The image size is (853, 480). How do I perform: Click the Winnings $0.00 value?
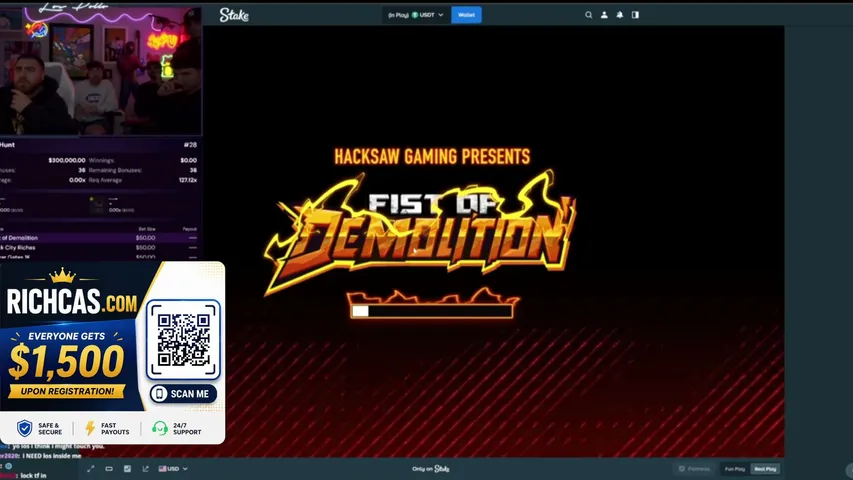[188, 161]
